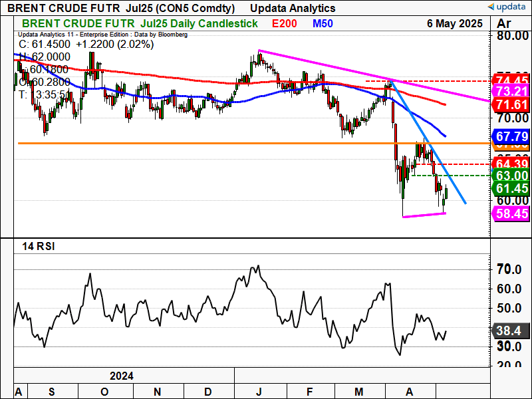Click the 50.0 RSI axis label
The height and width of the screenshot is (399, 532).
coord(509,309)
